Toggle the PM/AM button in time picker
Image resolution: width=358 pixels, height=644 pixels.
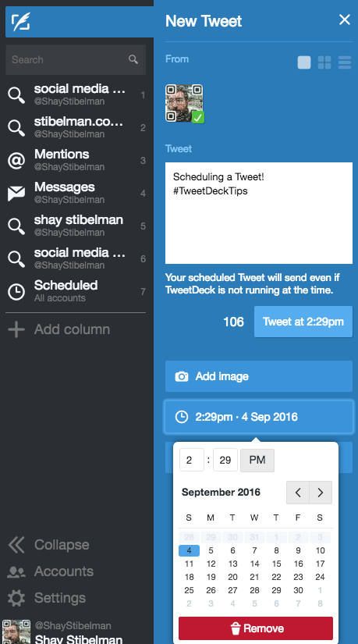coord(257,460)
